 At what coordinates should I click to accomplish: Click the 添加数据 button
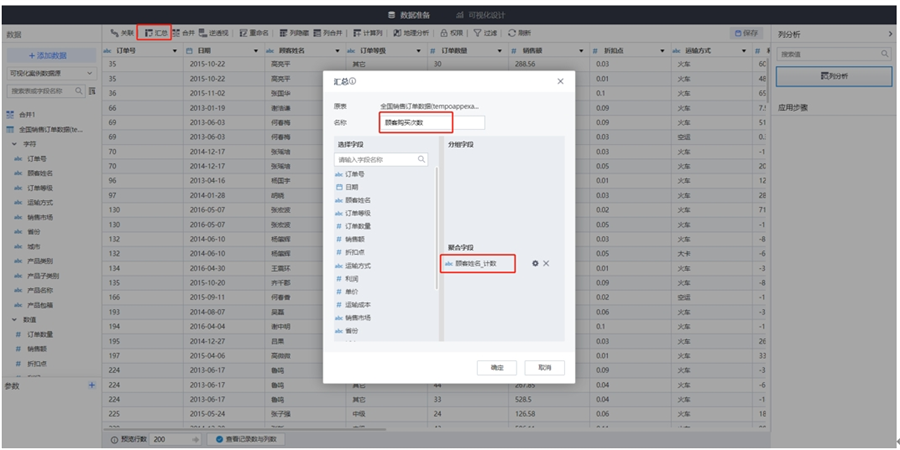click(48, 55)
